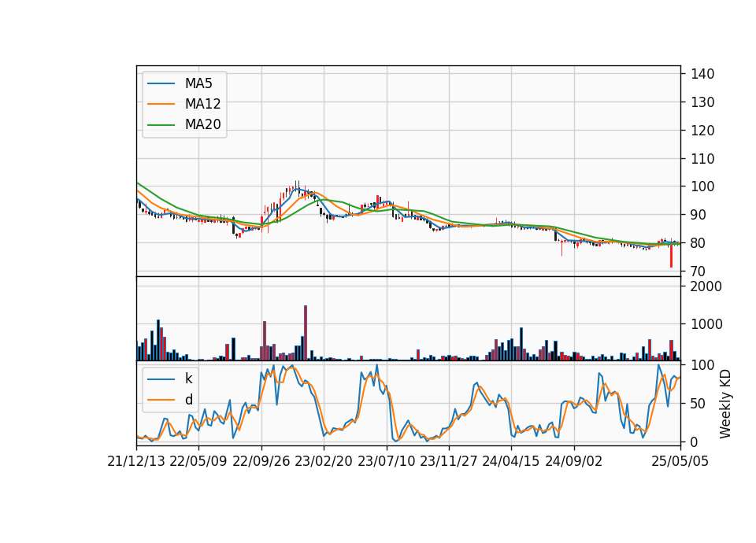Click the Weekly KD axis label
The width and height of the screenshot is (756, 543).
pos(725,404)
